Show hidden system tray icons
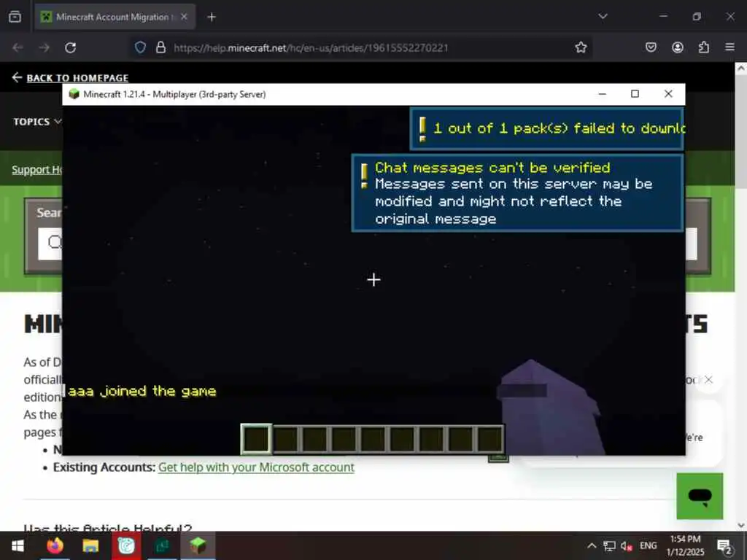This screenshot has width=747, height=560. pyautogui.click(x=591, y=545)
